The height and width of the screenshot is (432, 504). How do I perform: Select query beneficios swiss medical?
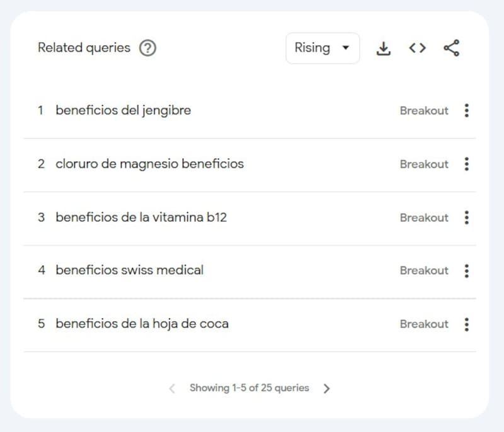pos(129,270)
